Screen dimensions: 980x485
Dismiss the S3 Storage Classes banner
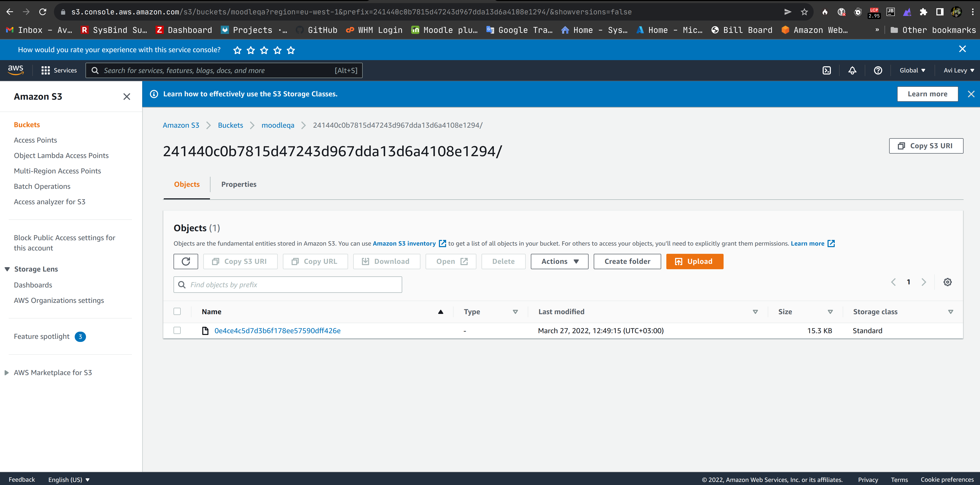tap(971, 94)
